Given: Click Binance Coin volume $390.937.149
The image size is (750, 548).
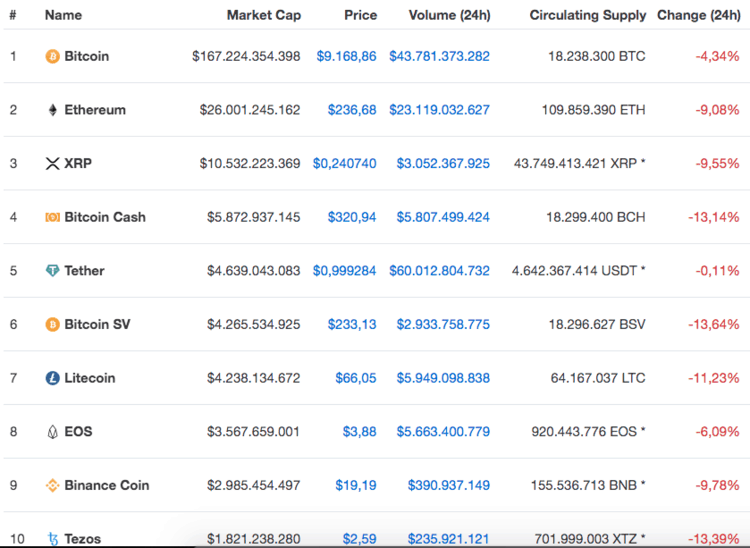Looking at the screenshot, I should pos(449,485).
